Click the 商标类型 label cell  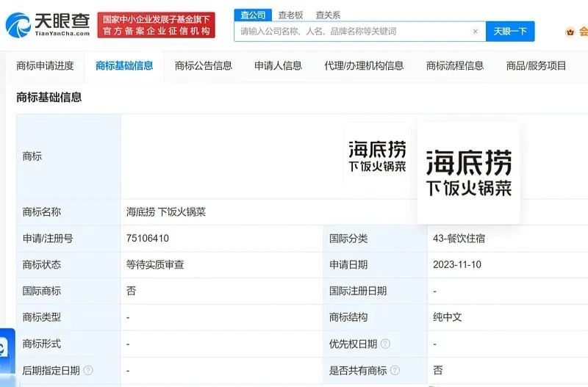point(68,317)
